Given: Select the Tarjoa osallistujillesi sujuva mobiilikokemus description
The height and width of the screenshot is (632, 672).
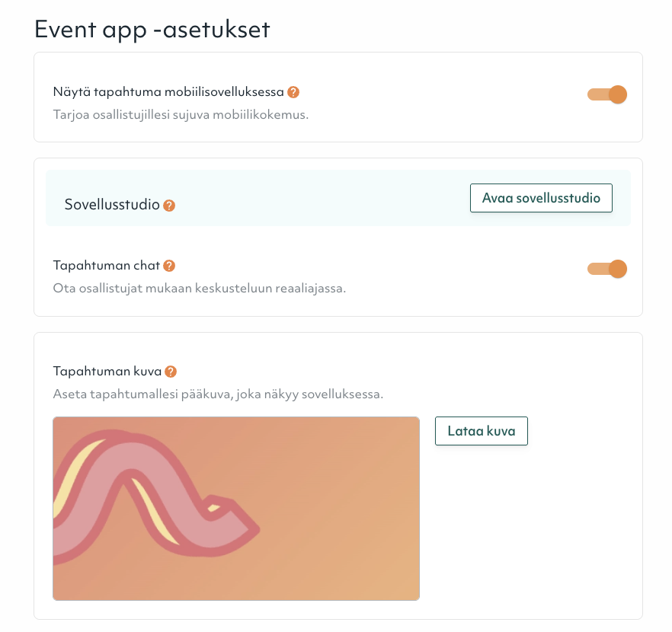Looking at the screenshot, I should 180,115.
